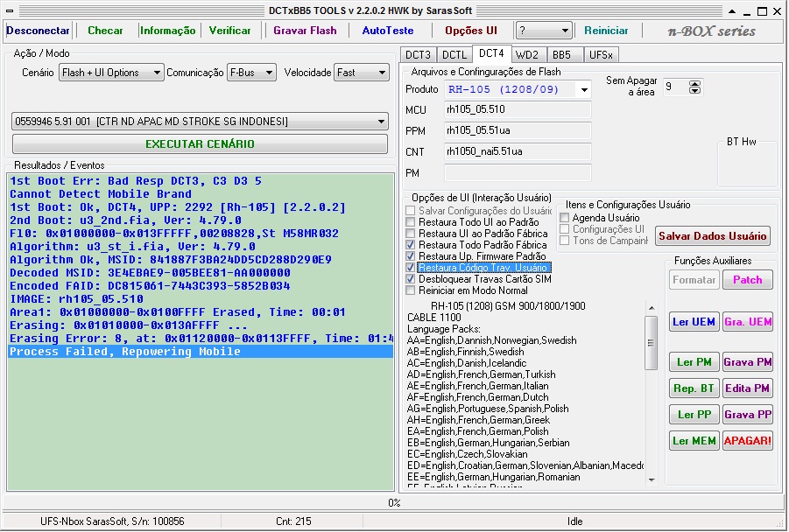Enable Restaura Todo UI ao Padrão
Viewport: 789px width, 532px height.
(411, 222)
